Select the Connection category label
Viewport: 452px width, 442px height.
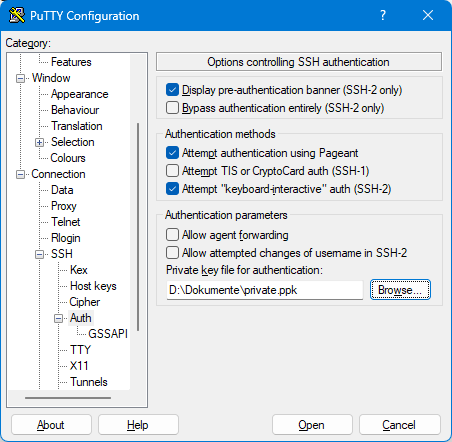click(x=58, y=174)
